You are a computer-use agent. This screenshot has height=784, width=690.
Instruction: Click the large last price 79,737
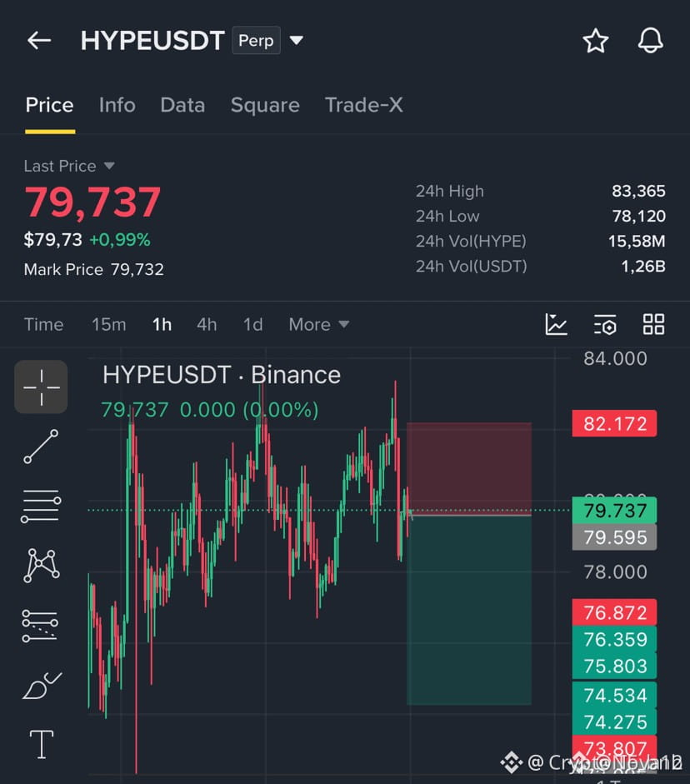[92, 202]
